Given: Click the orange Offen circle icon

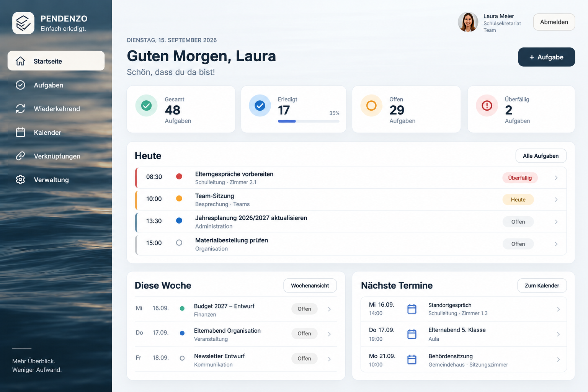Looking at the screenshot, I should click(x=371, y=106).
